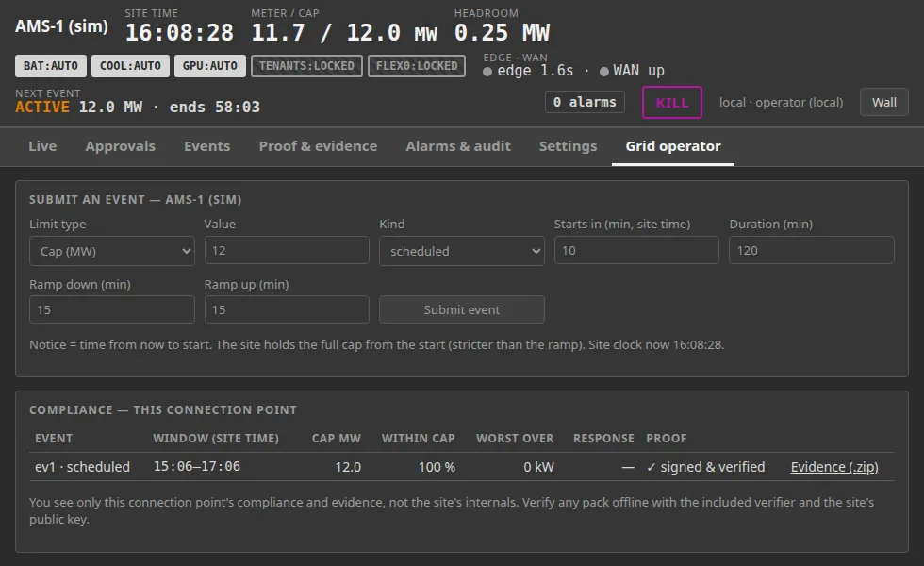Toggle the COOL:AUTO mode button
The height and width of the screenshot is (566, 924).
[130, 66]
